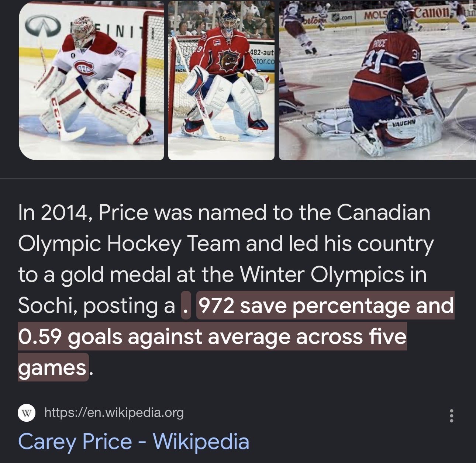Click the en.wikipedia.org URL text

(x=114, y=412)
